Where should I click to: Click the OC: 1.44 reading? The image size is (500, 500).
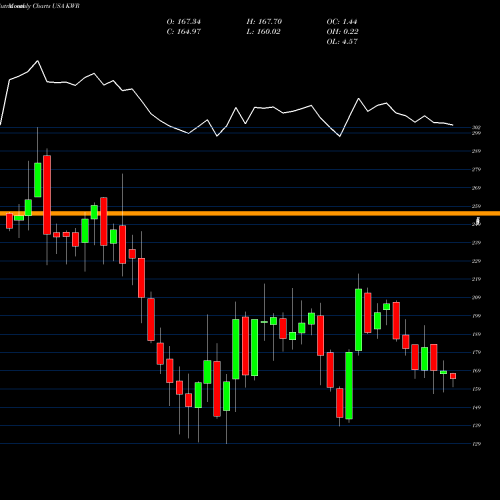pyautogui.click(x=342, y=22)
